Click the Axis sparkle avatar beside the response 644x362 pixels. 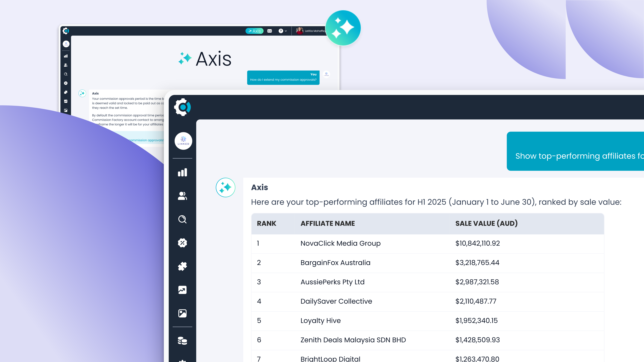coord(226,187)
